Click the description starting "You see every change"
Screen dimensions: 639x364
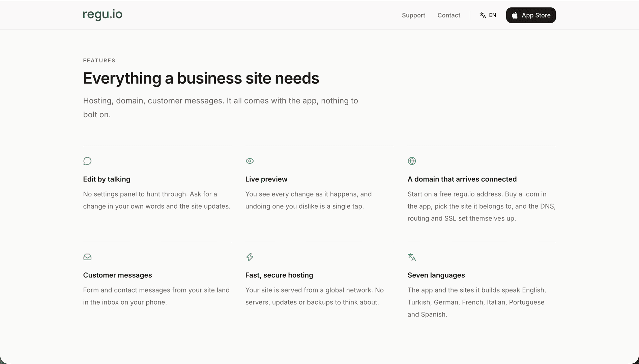(309, 200)
